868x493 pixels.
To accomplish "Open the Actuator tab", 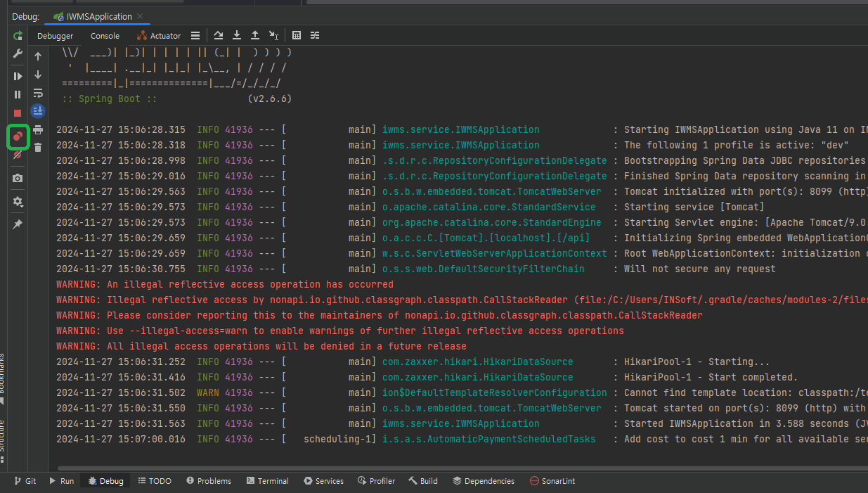I will point(159,36).
